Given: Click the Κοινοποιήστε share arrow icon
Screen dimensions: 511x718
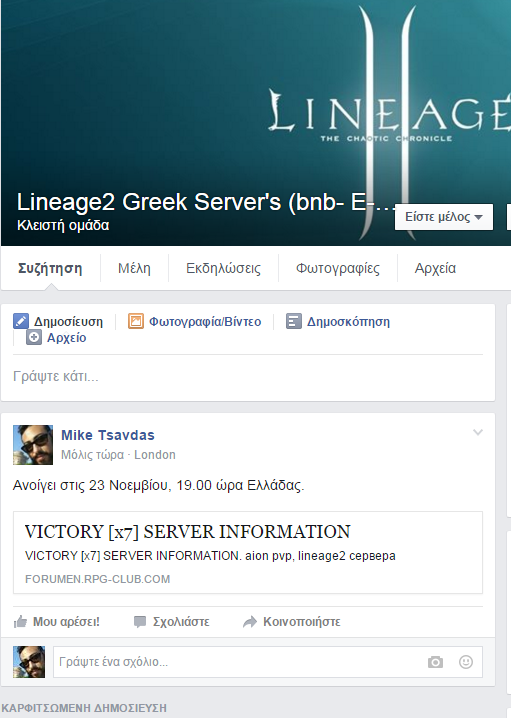Looking at the screenshot, I should (250, 621).
